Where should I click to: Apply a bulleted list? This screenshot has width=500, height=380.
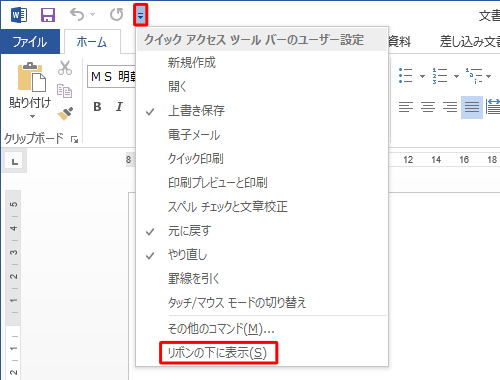[x=406, y=76]
